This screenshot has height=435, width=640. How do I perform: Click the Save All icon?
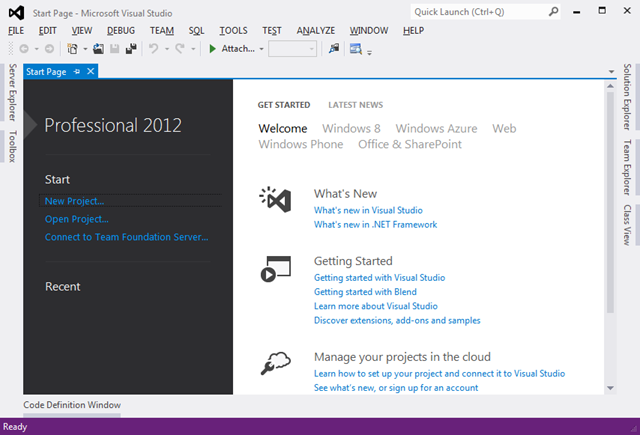(x=131, y=49)
